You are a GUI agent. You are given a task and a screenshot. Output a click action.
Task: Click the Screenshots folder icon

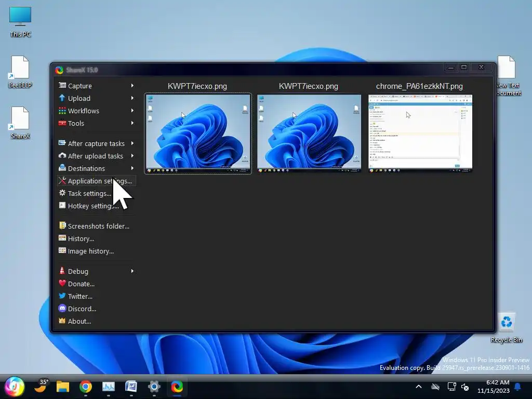click(62, 225)
